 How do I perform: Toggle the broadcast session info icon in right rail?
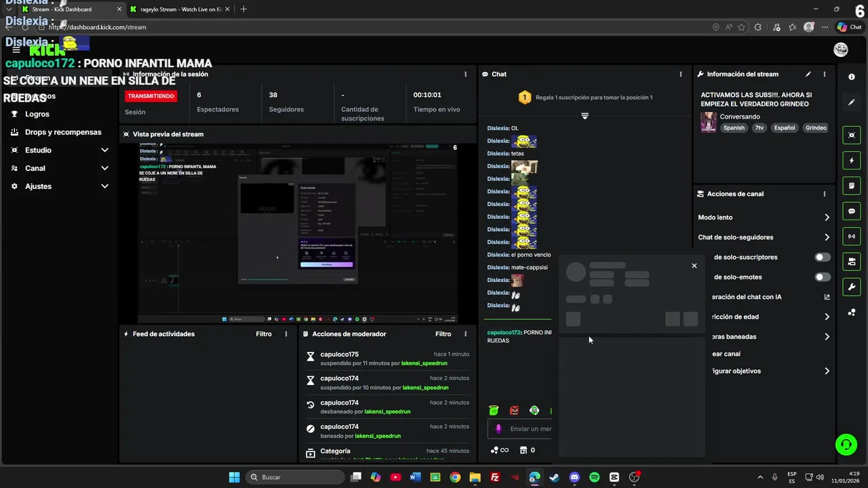click(852, 237)
